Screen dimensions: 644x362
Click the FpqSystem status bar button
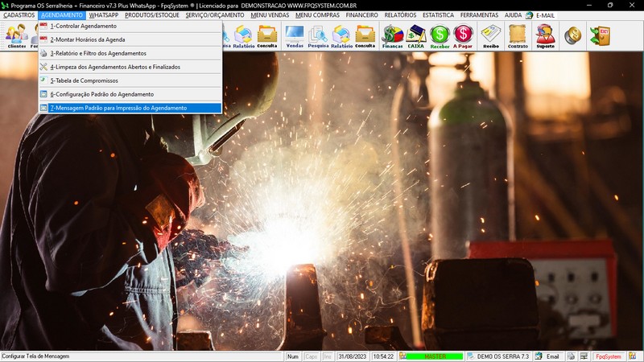point(608,356)
